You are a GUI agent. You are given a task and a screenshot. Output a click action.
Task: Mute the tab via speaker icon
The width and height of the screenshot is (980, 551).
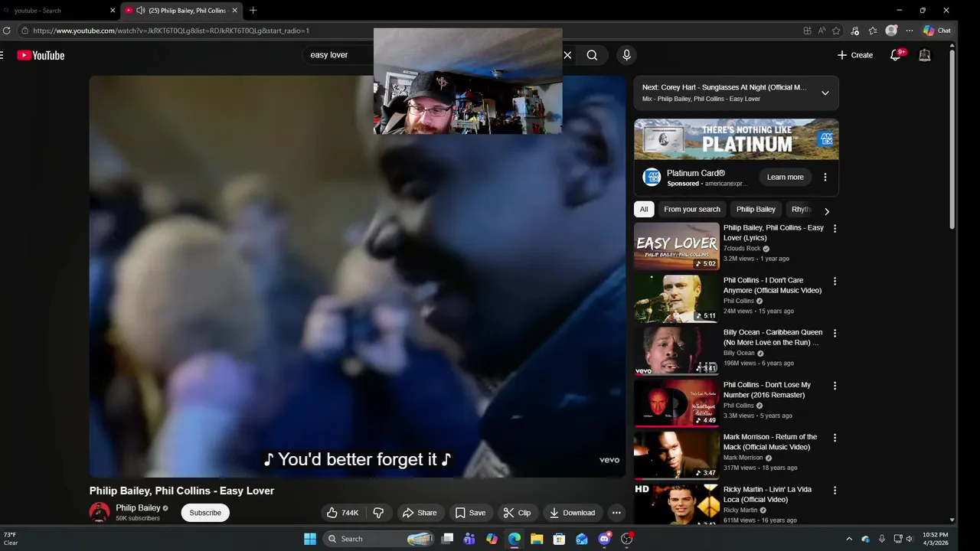pos(141,10)
